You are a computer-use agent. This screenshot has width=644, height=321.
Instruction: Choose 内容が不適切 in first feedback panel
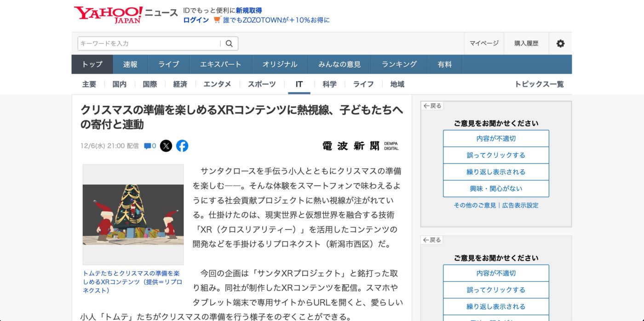[x=496, y=138]
